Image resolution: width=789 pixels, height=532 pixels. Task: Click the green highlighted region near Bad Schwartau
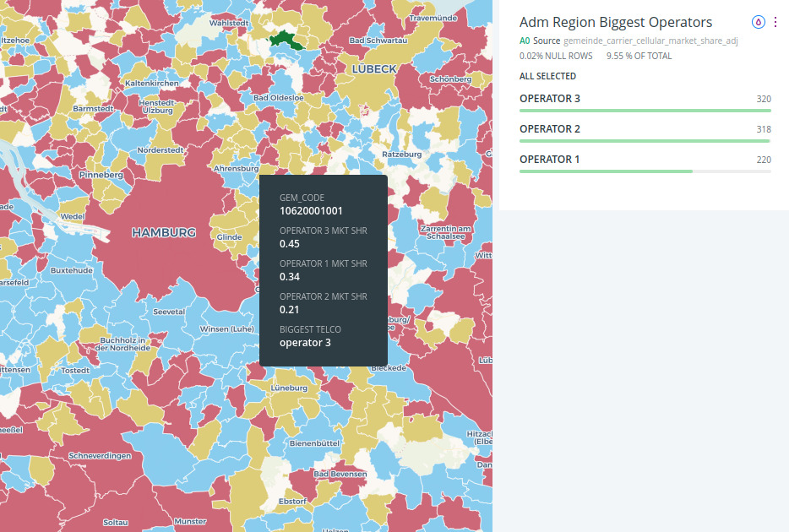(286, 39)
